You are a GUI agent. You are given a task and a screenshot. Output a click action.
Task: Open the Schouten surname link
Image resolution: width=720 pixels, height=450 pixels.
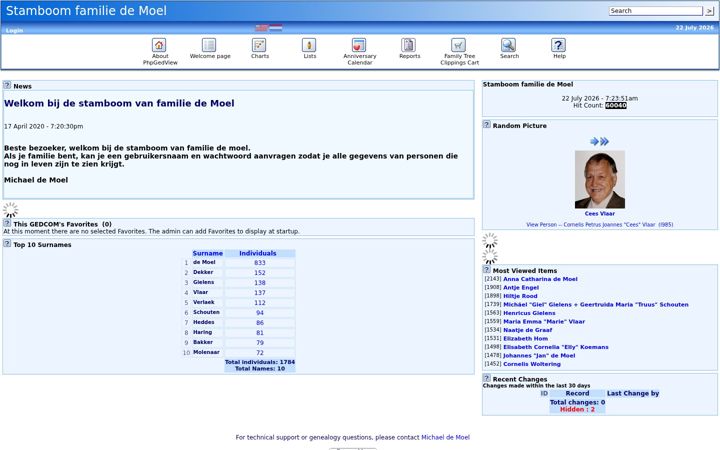pyautogui.click(x=206, y=312)
